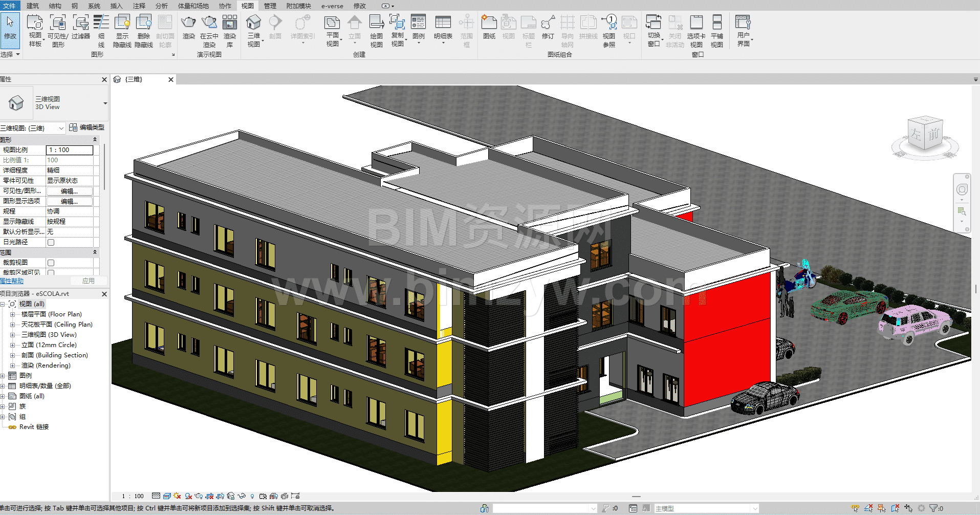Open the 选择 panel dropdown
Image resolution: width=980 pixels, height=515 pixels.
pyautogui.click(x=10, y=54)
